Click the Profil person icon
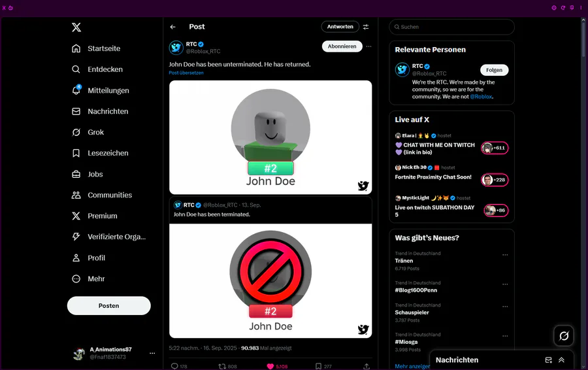 pos(76,258)
